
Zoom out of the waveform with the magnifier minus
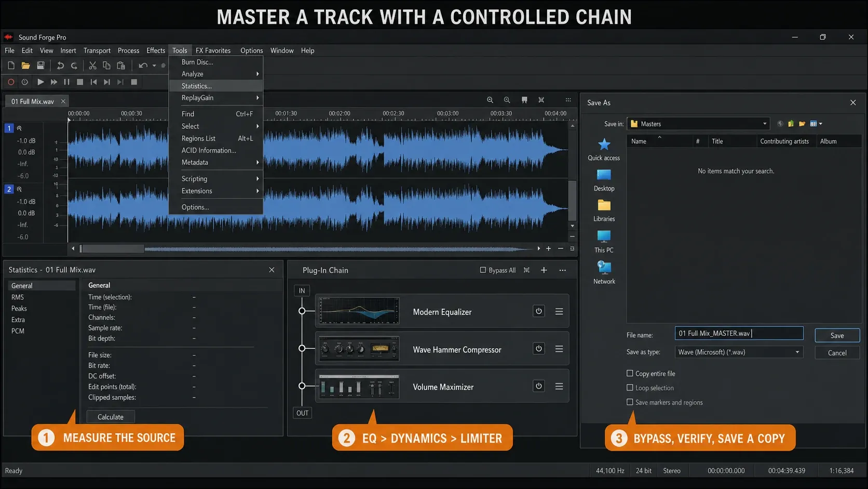pyautogui.click(x=507, y=100)
